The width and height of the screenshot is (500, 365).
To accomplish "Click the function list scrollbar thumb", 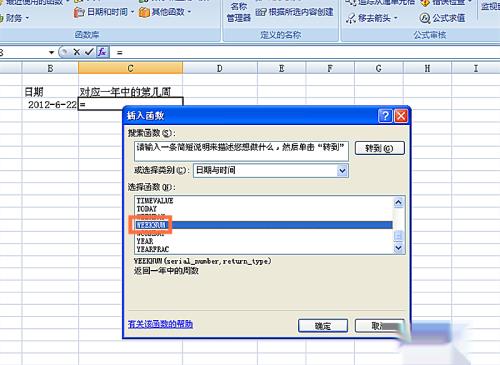I will (399, 236).
